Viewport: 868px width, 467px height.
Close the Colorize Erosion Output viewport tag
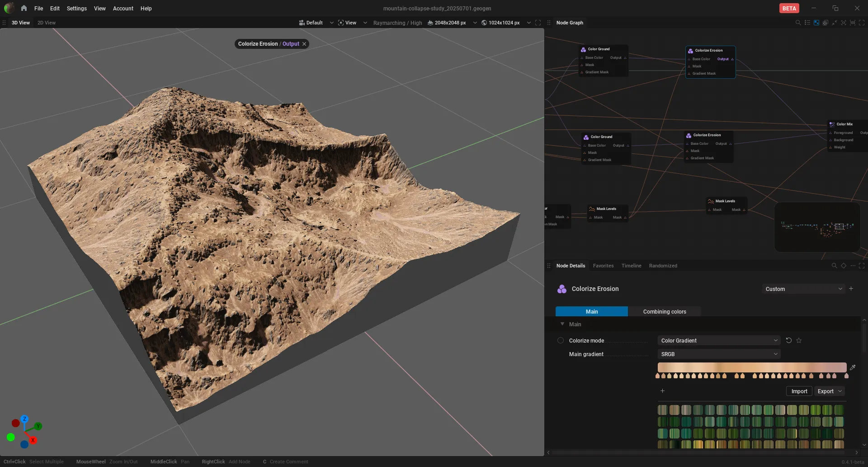(x=304, y=44)
